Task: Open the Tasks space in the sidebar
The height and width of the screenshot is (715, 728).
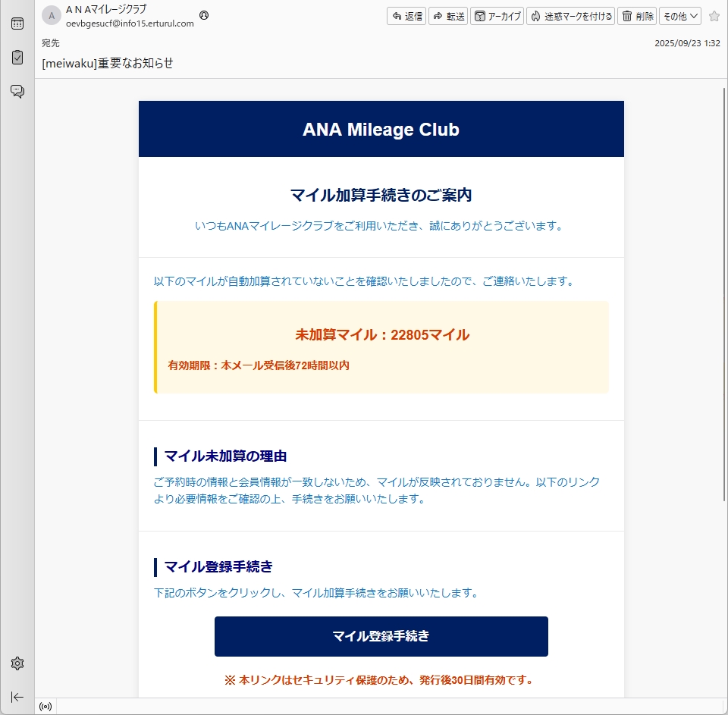Action: point(17,58)
